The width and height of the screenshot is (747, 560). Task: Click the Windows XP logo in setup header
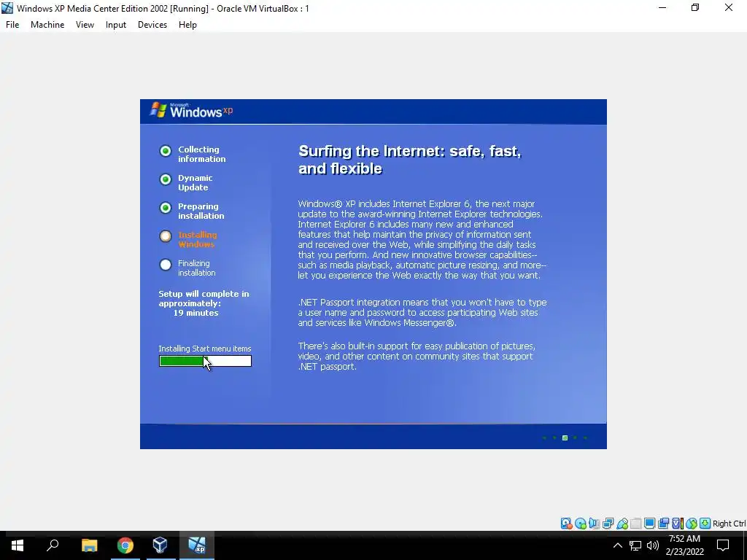pyautogui.click(x=191, y=111)
